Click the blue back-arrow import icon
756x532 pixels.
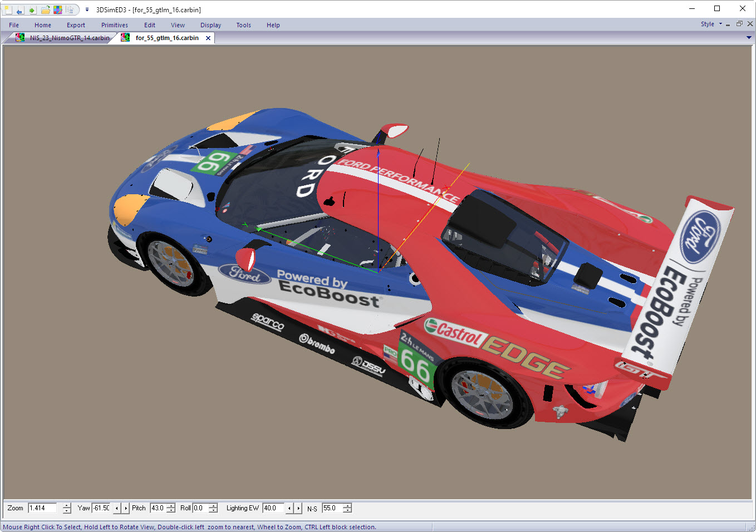point(19,9)
